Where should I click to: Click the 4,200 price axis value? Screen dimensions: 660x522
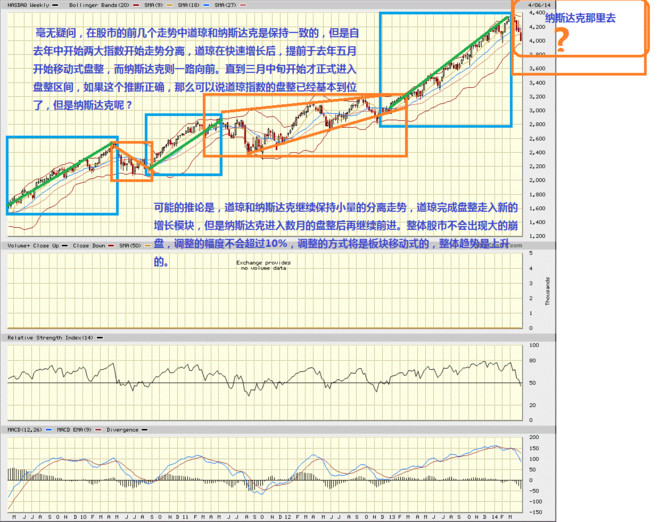pos(537,27)
